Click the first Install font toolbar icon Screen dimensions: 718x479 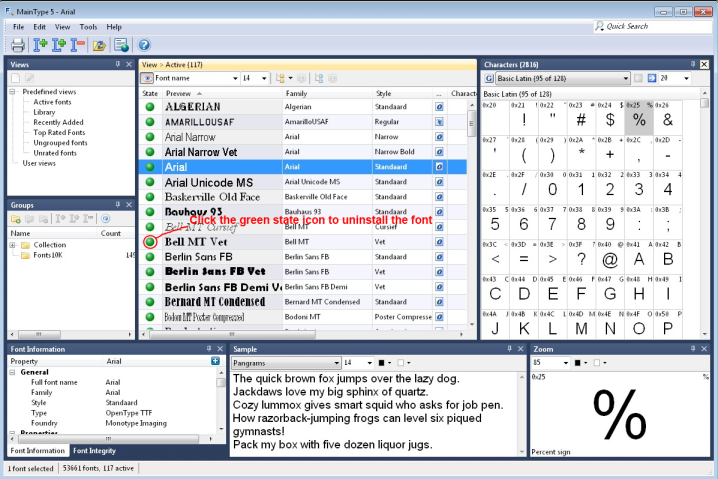(40, 45)
